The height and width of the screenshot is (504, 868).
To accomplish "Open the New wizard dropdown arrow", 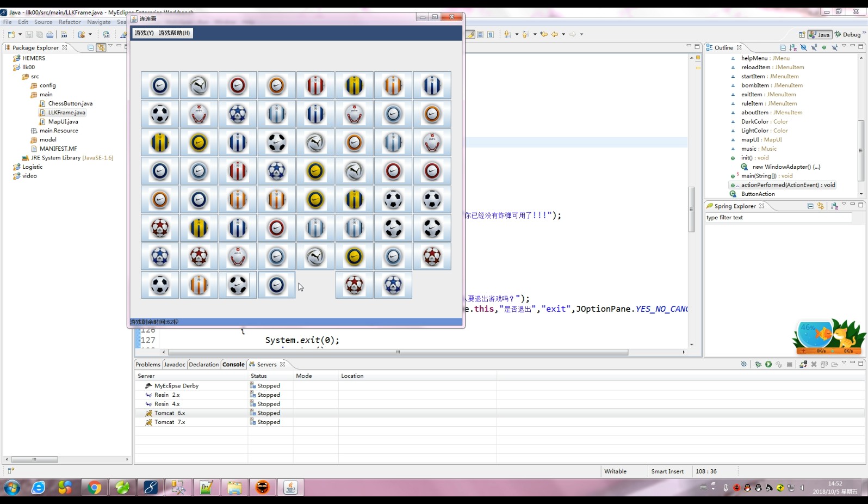I will point(20,34).
